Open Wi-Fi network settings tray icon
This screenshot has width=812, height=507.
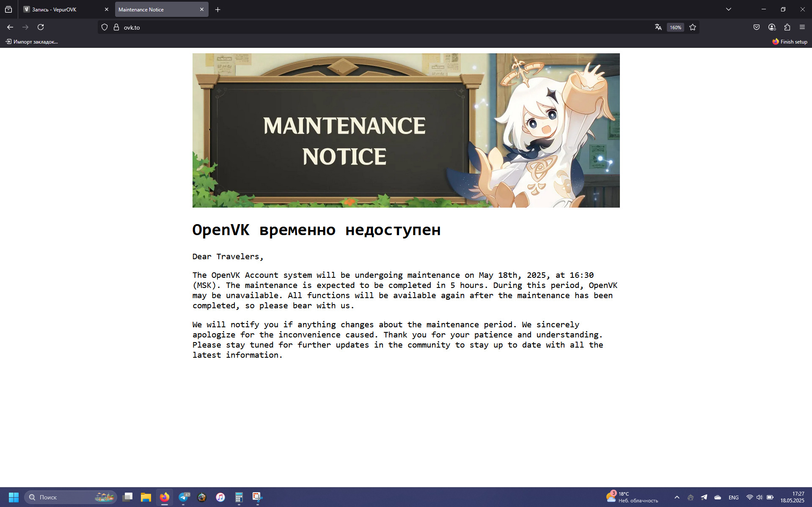click(749, 497)
